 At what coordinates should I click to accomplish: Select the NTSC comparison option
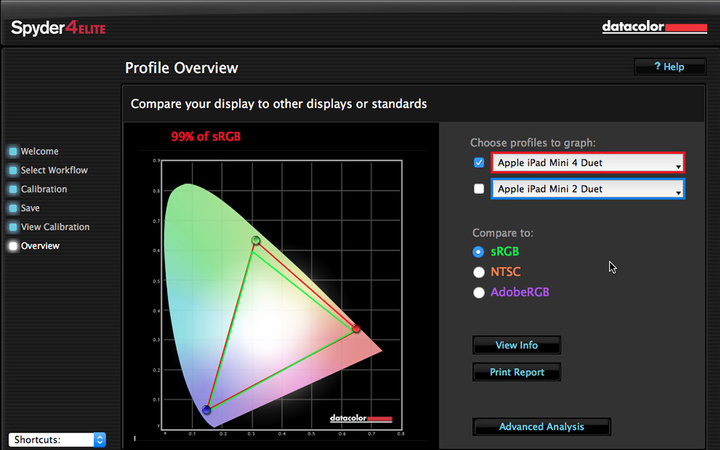pyautogui.click(x=479, y=272)
